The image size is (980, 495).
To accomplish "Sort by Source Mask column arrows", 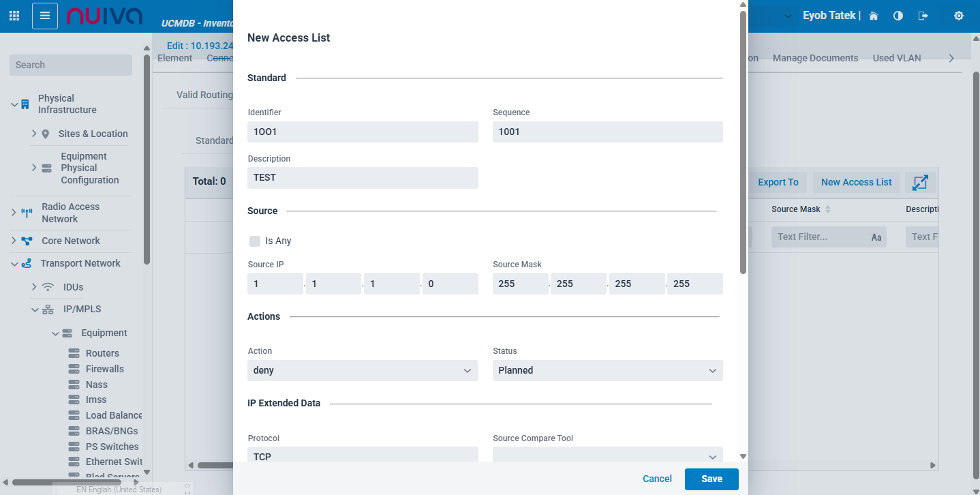I will tap(828, 209).
